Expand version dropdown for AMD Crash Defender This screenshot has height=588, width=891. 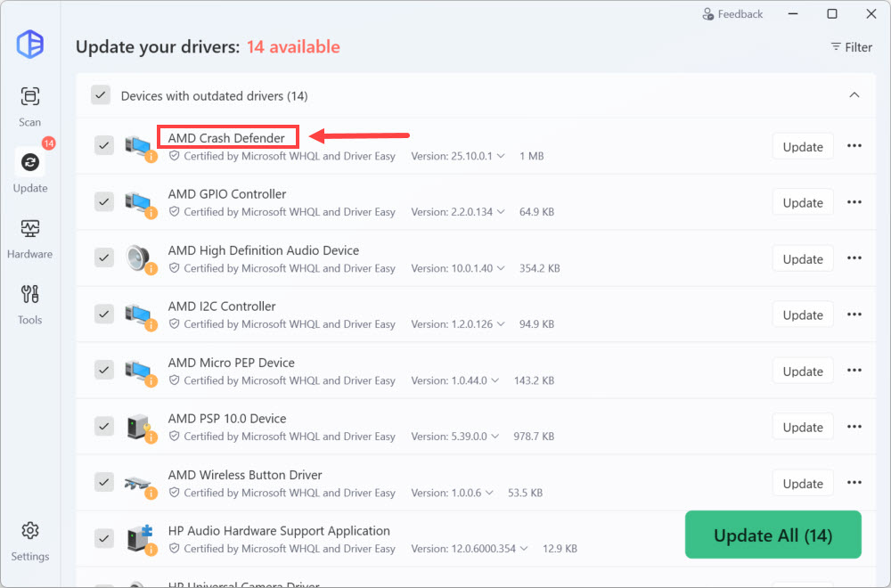[501, 156]
